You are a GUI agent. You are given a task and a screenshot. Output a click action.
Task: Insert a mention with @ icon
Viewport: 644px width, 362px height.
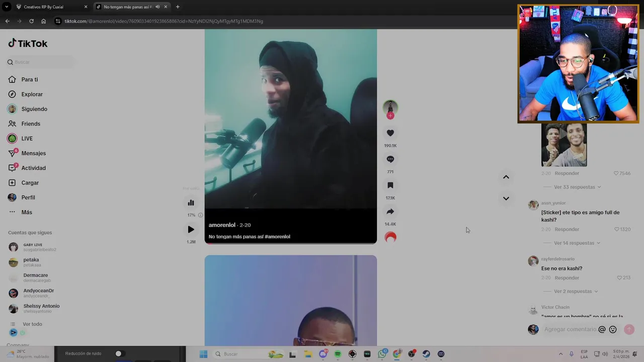click(602, 330)
